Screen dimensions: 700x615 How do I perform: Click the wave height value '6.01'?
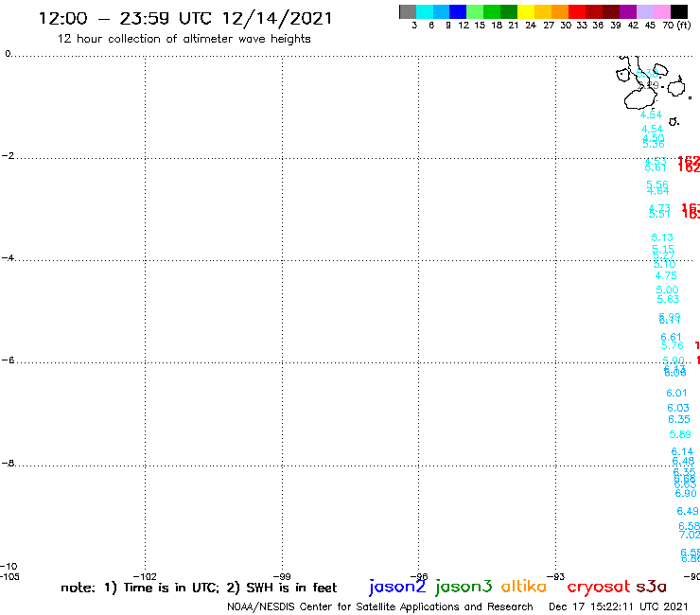(x=676, y=393)
